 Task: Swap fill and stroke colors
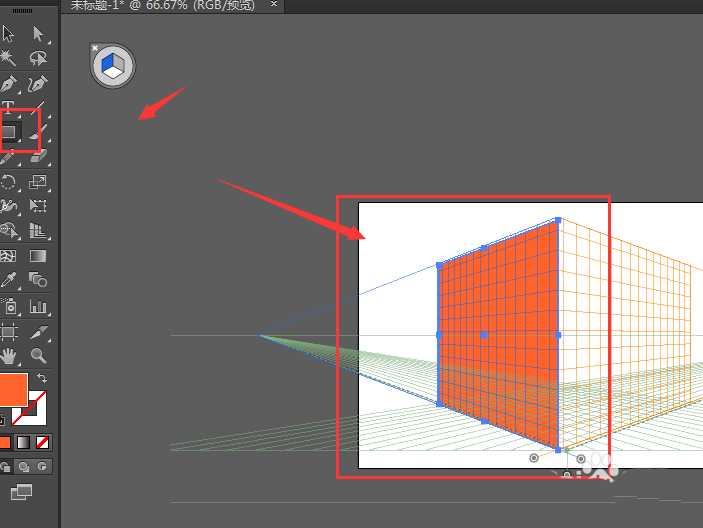[x=42, y=378]
